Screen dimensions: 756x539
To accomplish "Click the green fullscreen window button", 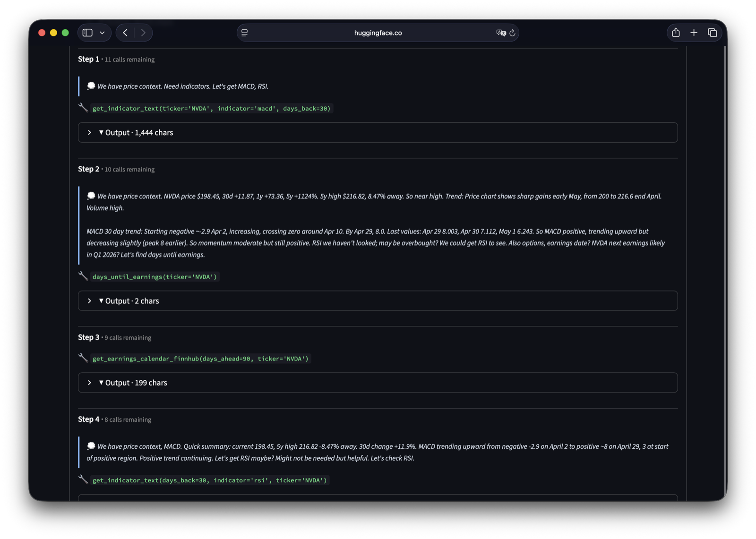I will coord(65,33).
